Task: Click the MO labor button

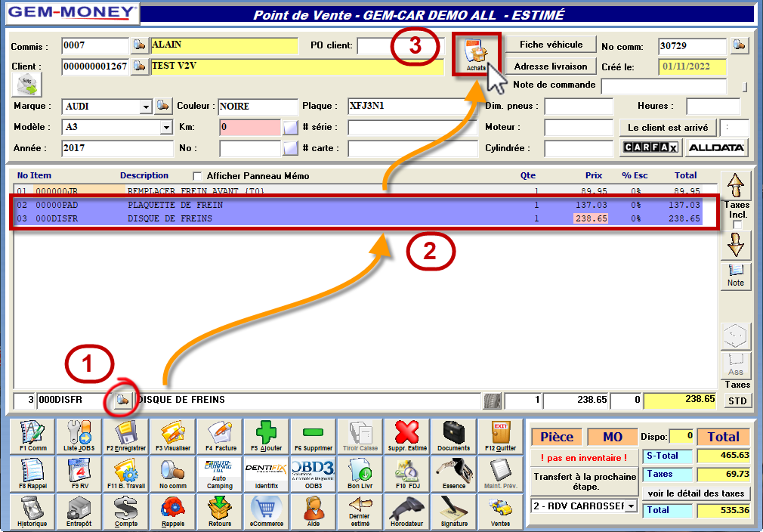Action: [612, 437]
